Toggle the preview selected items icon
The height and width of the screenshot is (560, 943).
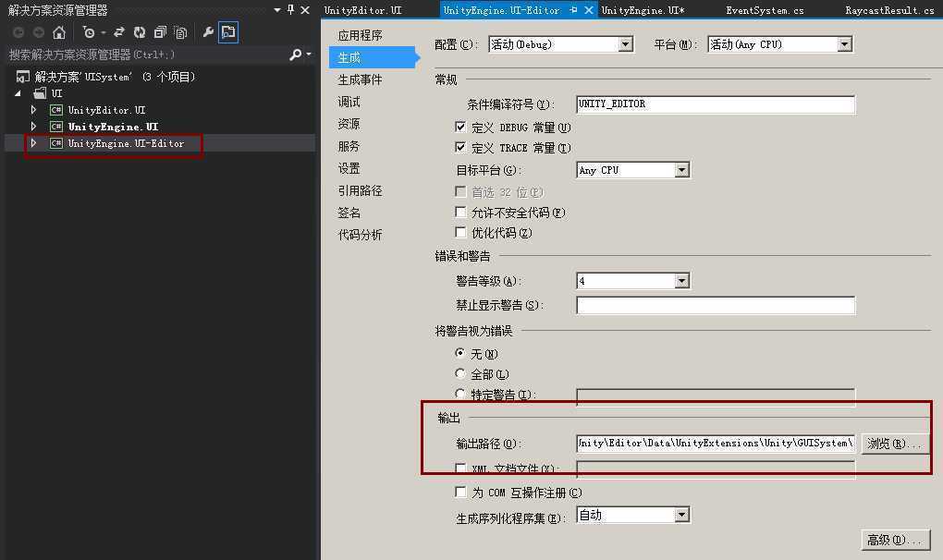pyautogui.click(x=228, y=32)
